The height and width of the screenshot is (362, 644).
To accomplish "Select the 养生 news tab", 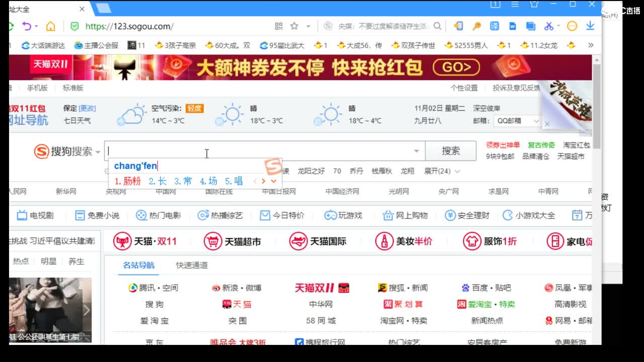I will [x=76, y=261].
